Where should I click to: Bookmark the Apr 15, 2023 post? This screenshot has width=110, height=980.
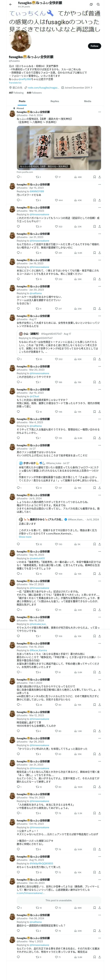[94, 200]
